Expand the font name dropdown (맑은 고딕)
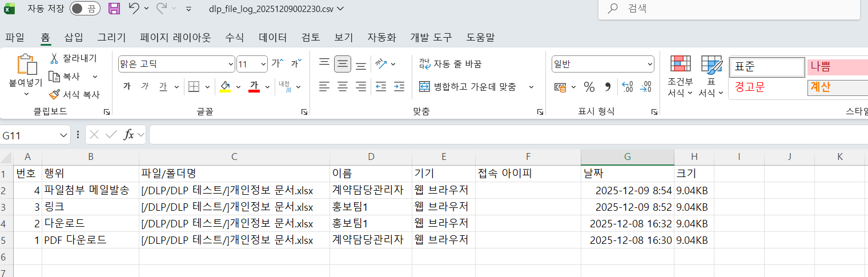Screen dimensions: 868x277 [231, 64]
